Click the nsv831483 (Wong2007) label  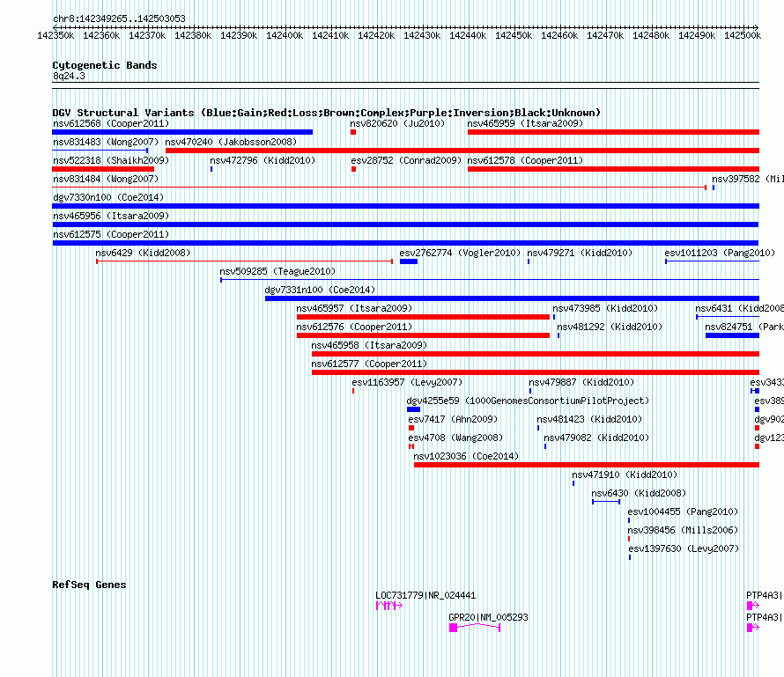point(106,142)
